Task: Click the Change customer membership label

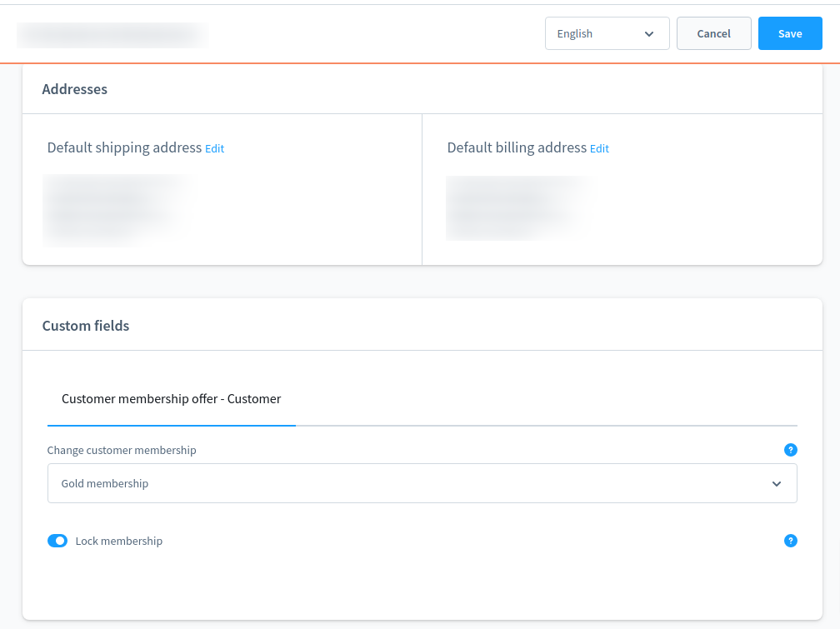Action: tap(122, 450)
